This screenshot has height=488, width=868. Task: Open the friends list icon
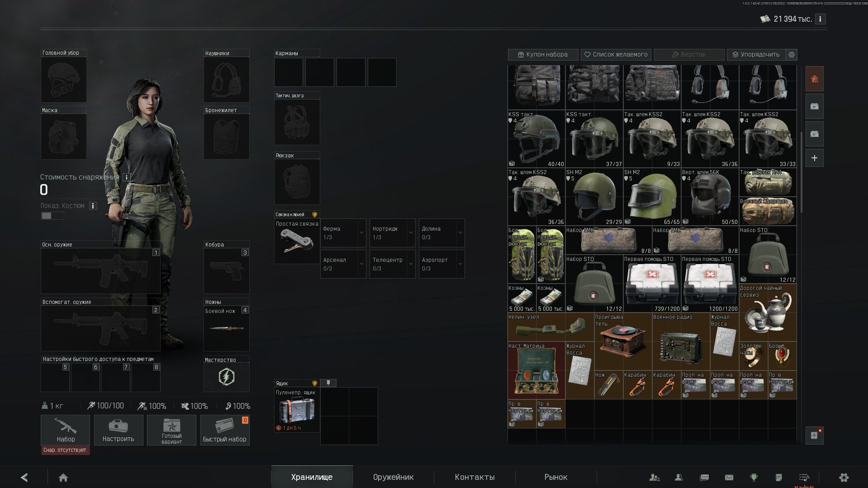679,477
